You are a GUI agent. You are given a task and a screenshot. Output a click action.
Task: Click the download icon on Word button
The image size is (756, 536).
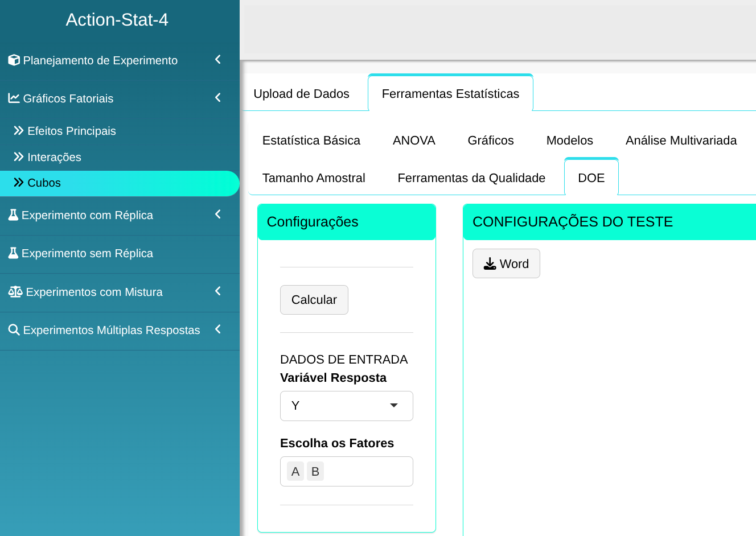[x=490, y=264]
